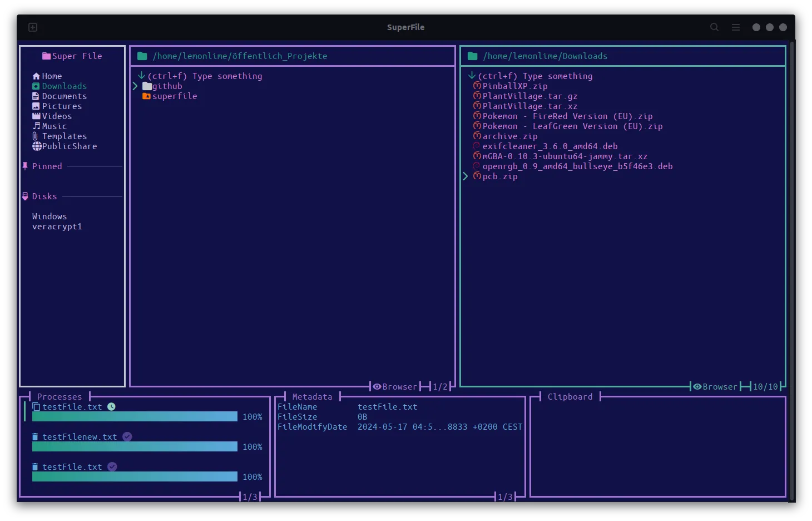Click the superfile orange folder icon
Viewport: 812px width, 521px height.
(146, 96)
